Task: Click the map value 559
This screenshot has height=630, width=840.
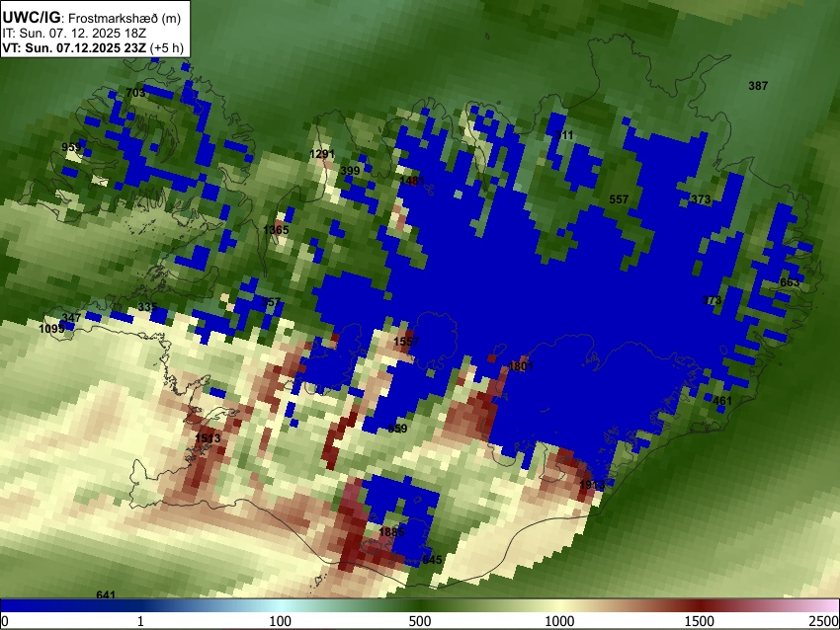Action: 397,429
